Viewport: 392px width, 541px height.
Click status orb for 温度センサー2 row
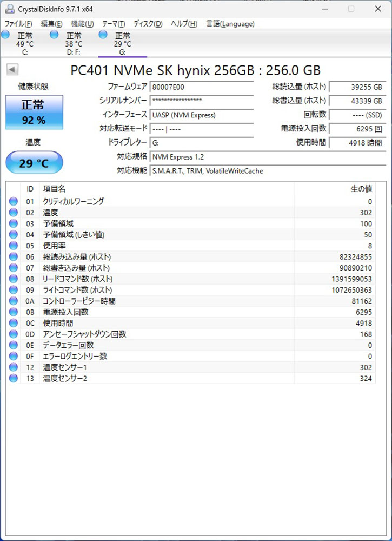click(14, 378)
